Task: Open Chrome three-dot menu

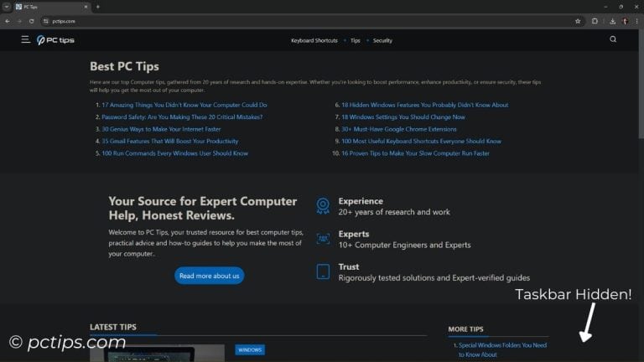Action: coord(636,21)
